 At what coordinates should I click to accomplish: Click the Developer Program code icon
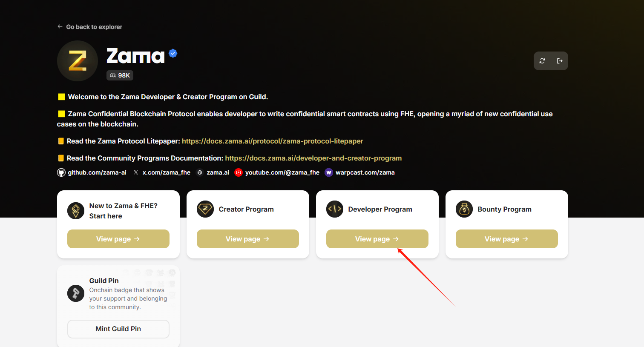pos(335,209)
